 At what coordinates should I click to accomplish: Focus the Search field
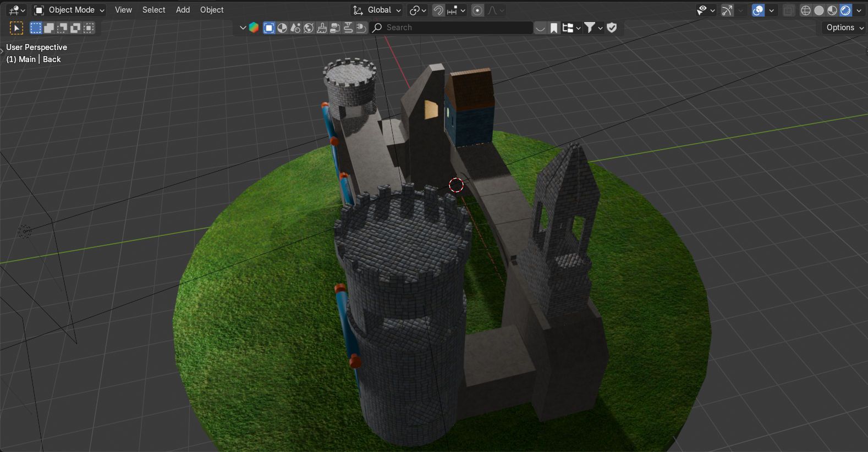click(451, 27)
